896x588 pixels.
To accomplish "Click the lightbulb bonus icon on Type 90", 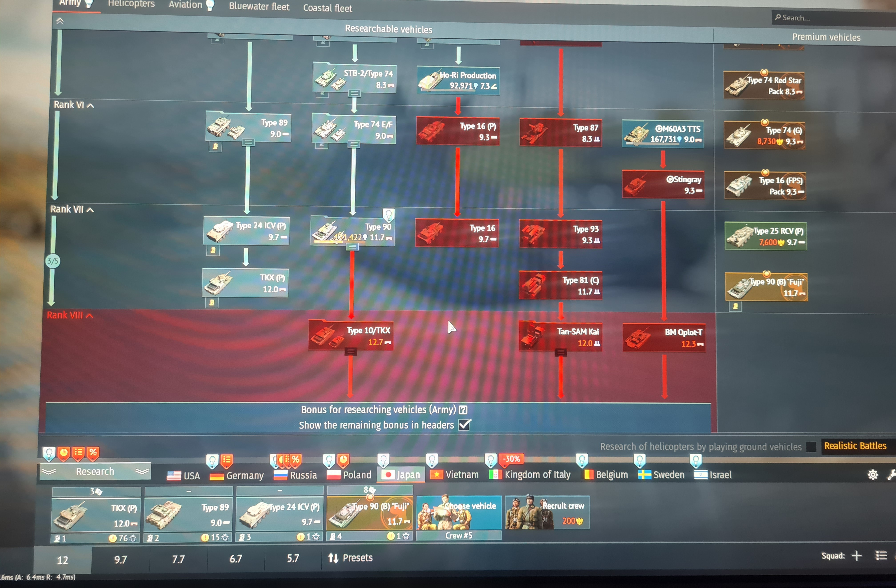I will [388, 215].
